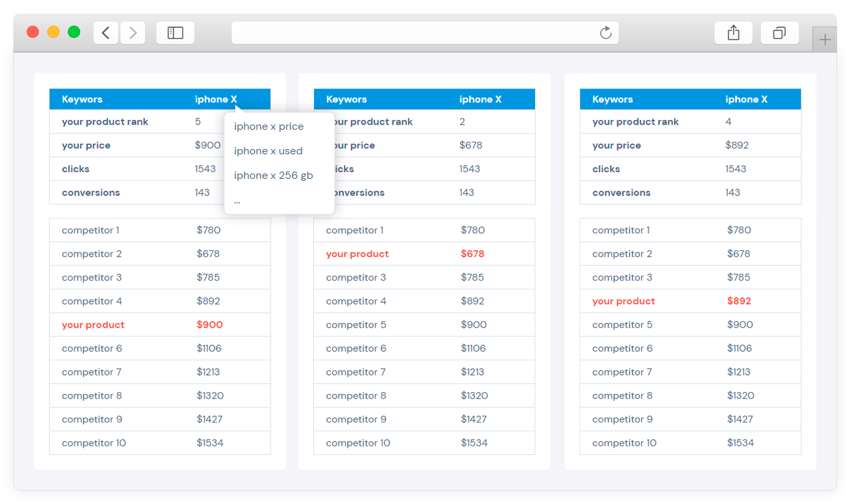This screenshot has width=851, height=504.
Task: Select 'competitor 4' in first competitor list
Action: pyautogui.click(x=92, y=301)
